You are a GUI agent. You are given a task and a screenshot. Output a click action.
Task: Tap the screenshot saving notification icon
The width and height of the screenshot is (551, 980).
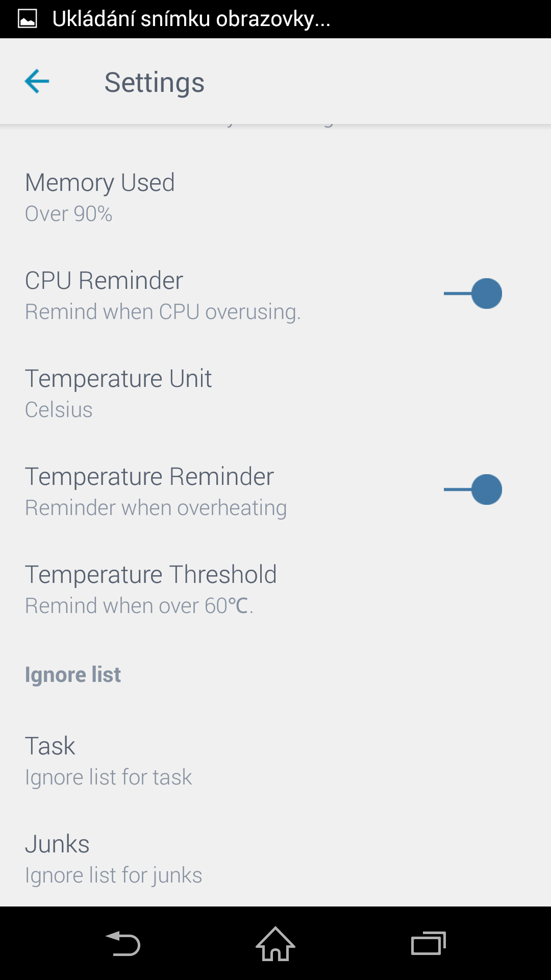point(27,19)
